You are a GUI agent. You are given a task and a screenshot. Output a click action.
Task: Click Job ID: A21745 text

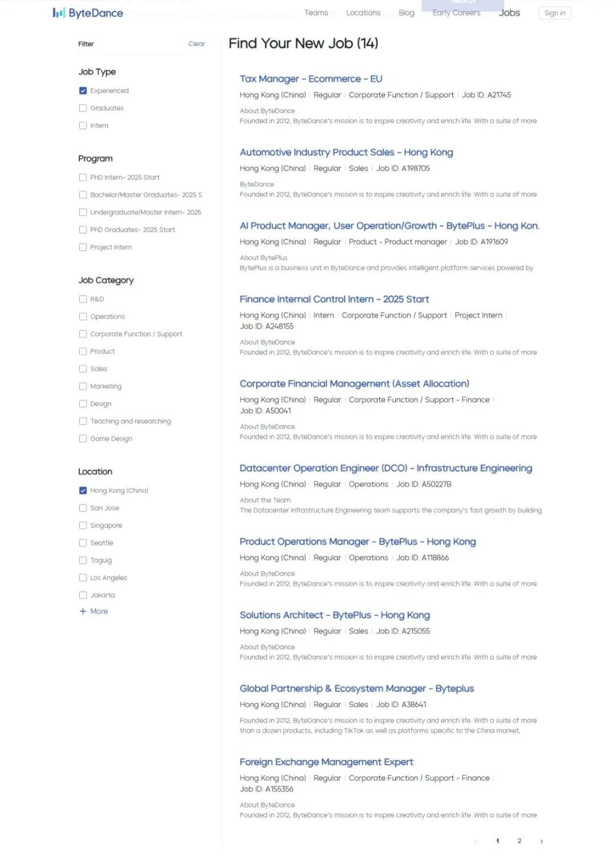(x=487, y=95)
